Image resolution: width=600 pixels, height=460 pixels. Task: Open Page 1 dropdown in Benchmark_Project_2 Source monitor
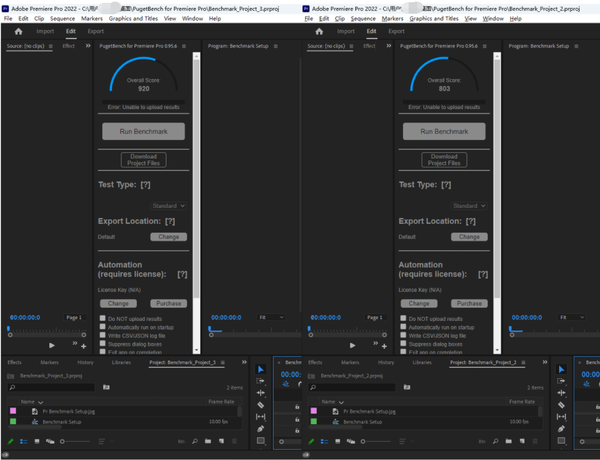pos(375,317)
